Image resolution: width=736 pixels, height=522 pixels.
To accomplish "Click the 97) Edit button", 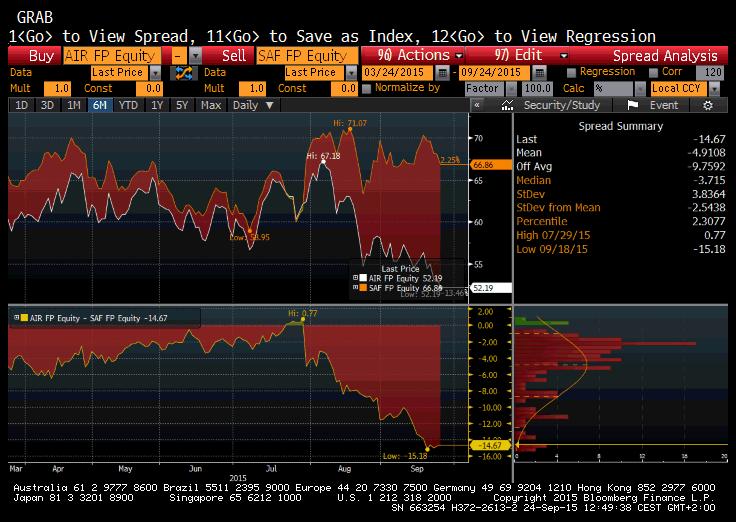I will 518,55.
